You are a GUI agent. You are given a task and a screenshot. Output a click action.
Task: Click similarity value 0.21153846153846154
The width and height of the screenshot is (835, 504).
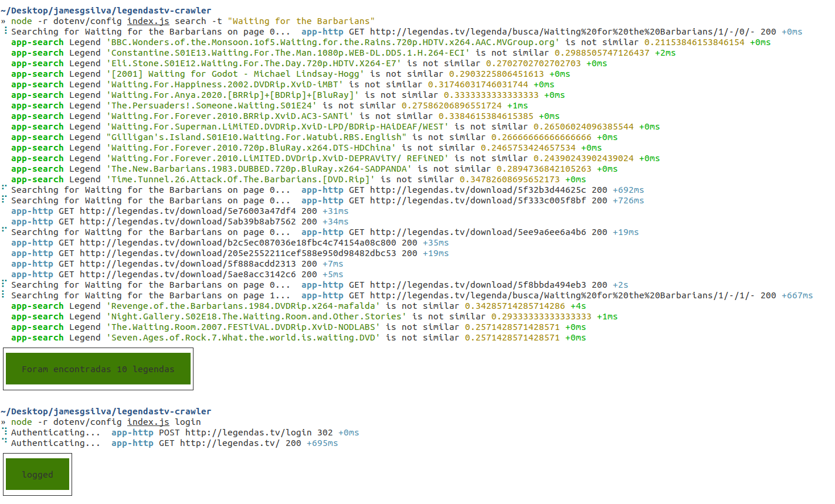694,42
